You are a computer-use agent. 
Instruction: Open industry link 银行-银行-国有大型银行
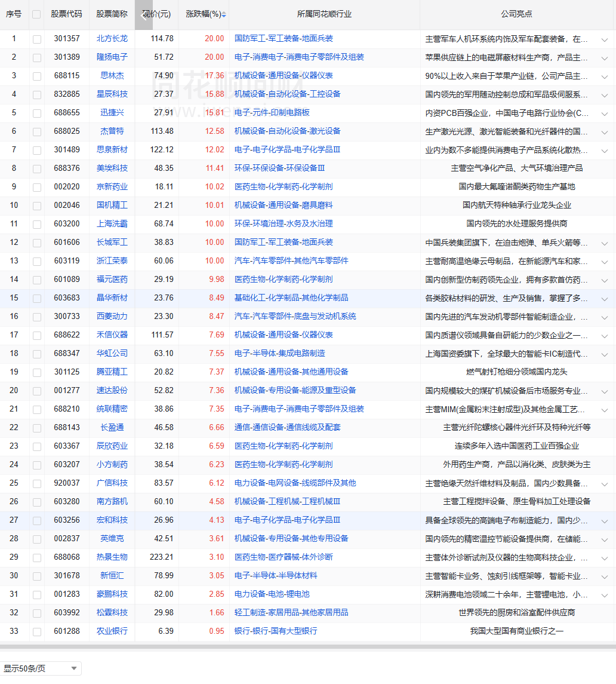click(x=276, y=631)
